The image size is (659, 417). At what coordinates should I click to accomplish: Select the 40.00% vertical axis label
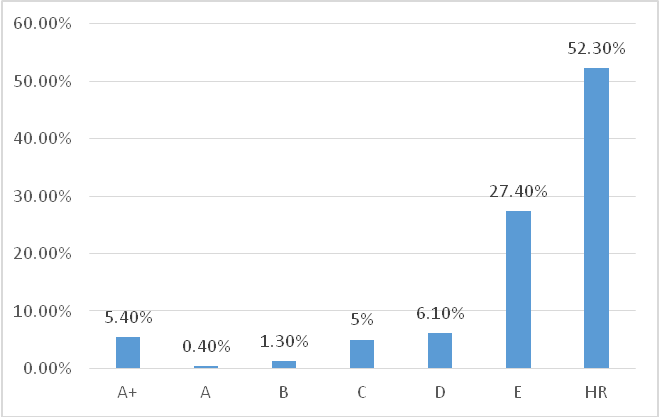pyautogui.click(x=45, y=138)
